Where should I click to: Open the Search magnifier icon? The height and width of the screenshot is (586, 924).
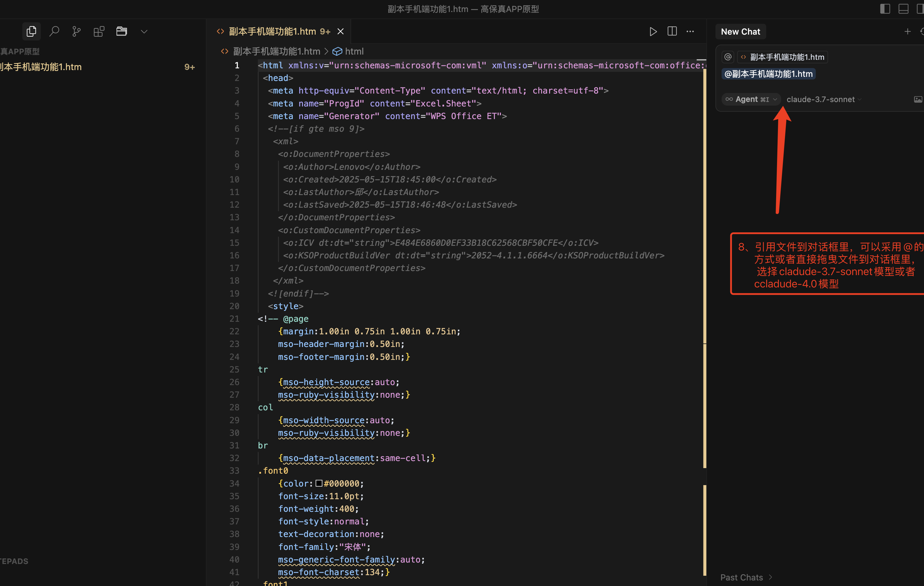point(54,31)
